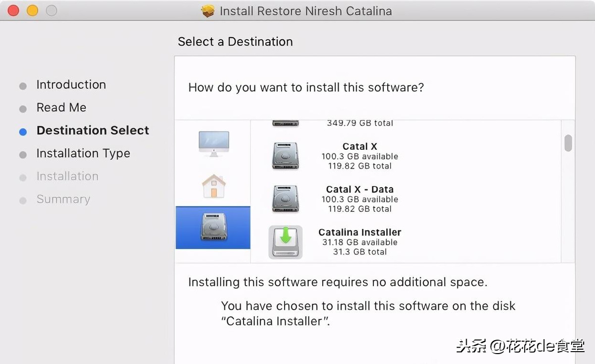
Task: Select the Catal X drive icon
Action: 285,156
